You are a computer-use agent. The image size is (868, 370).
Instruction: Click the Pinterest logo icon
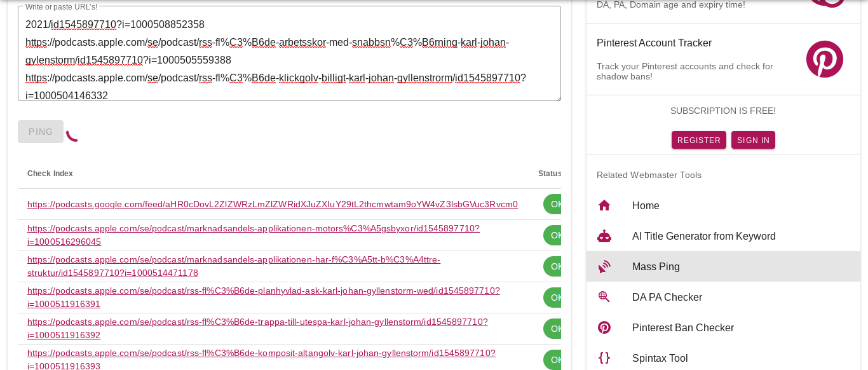tap(825, 59)
